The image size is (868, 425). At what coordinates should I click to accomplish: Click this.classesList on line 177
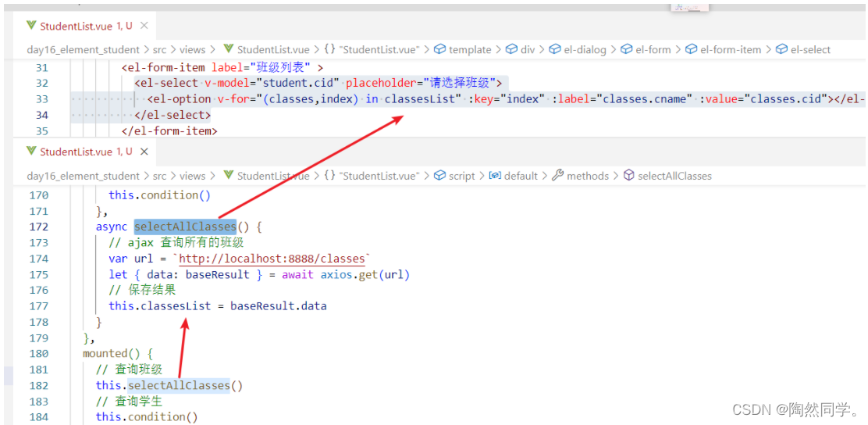(160, 306)
